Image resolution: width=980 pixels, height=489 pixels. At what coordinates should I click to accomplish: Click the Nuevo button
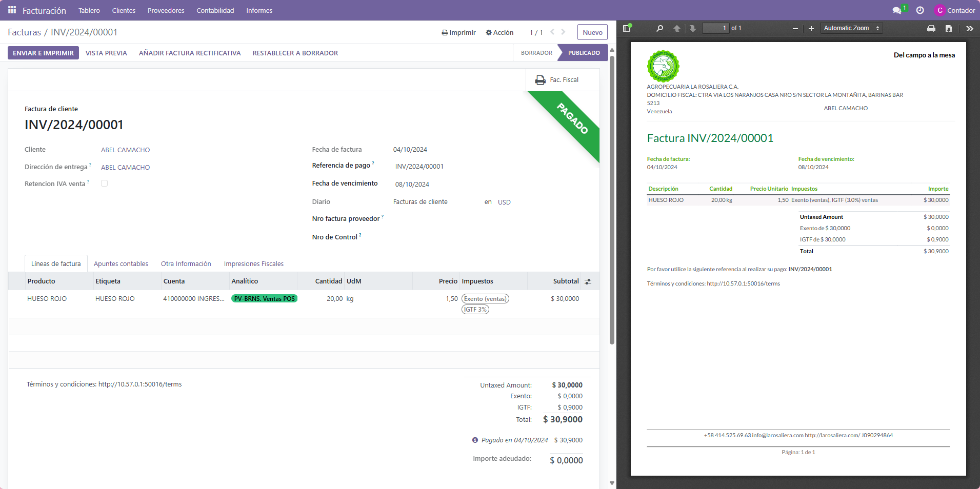[x=592, y=32]
